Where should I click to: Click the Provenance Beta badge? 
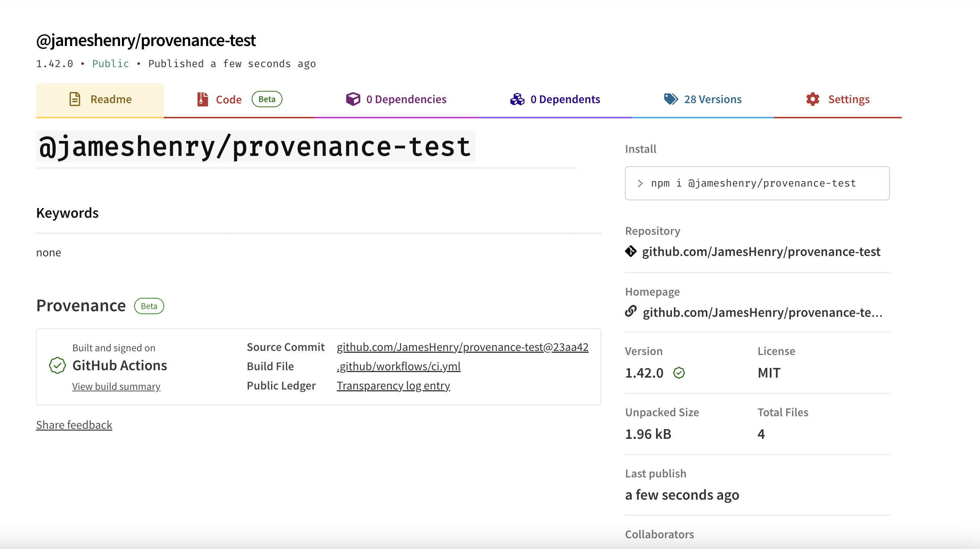(149, 306)
